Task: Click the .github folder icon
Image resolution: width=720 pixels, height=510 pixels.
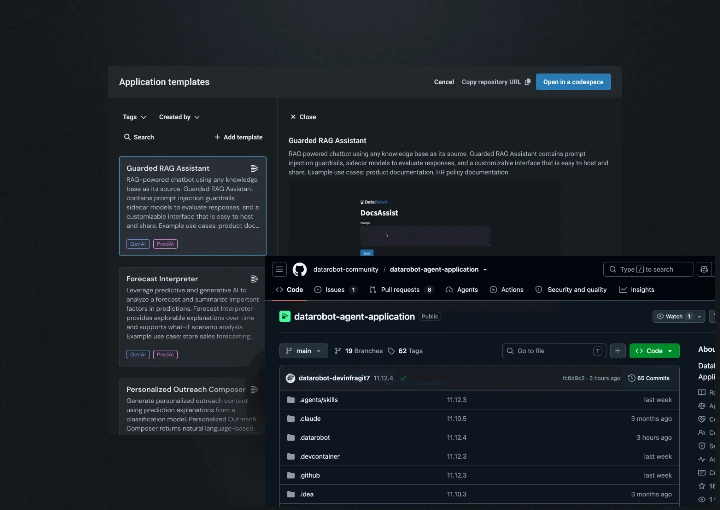Action: [291, 476]
